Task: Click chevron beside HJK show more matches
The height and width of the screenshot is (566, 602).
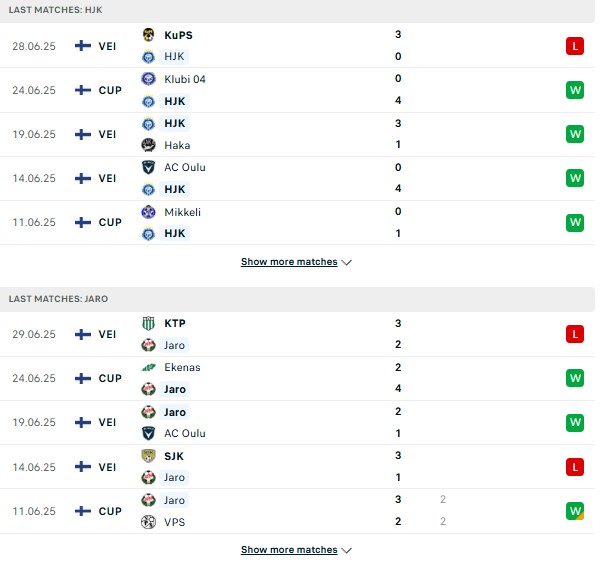Action: click(x=346, y=263)
